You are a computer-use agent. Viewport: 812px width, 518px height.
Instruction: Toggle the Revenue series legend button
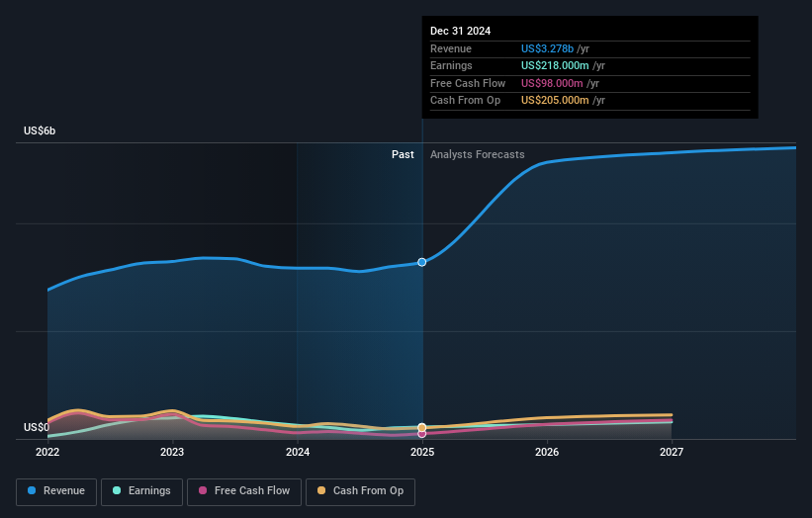[x=56, y=491]
